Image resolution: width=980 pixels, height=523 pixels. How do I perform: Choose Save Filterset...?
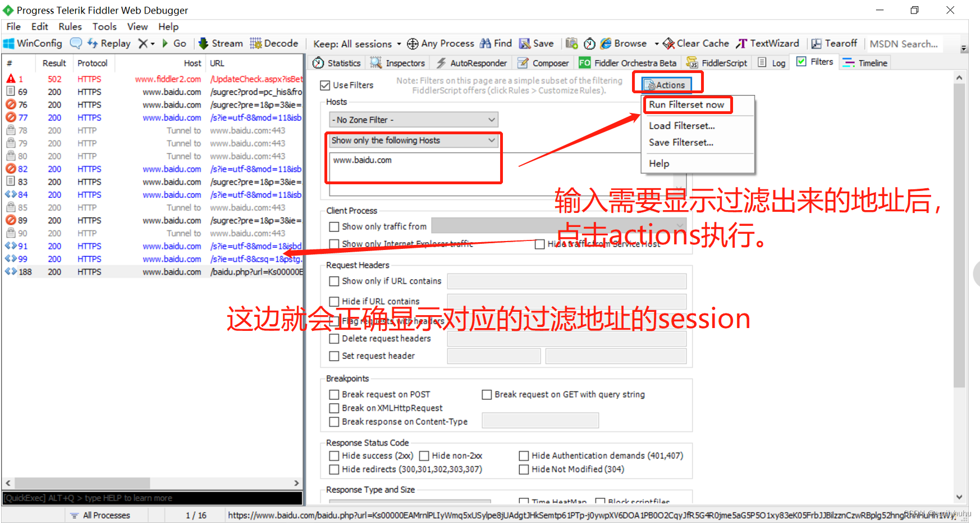tap(681, 143)
